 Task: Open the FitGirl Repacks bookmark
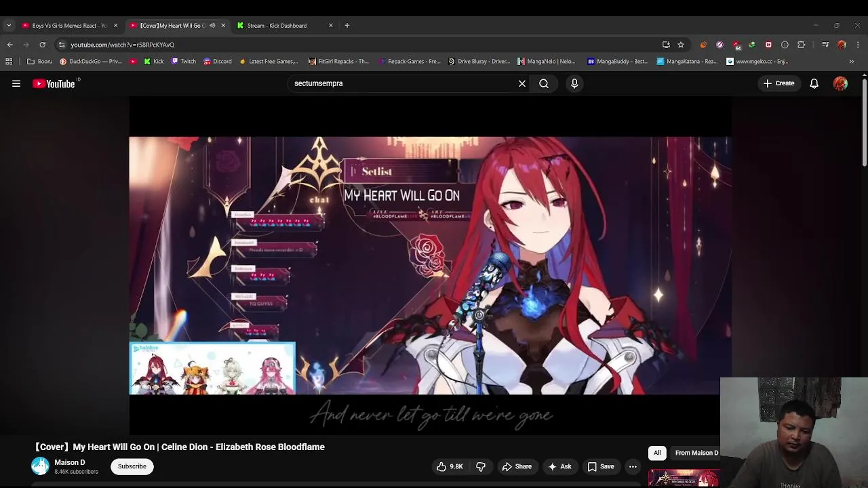338,61
